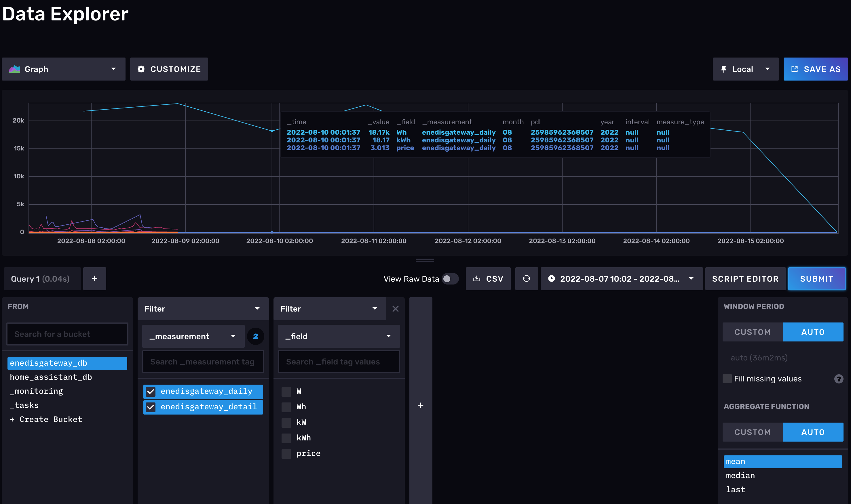Uncheck enedisgateway_daily measurement
851x504 pixels.
(x=151, y=392)
